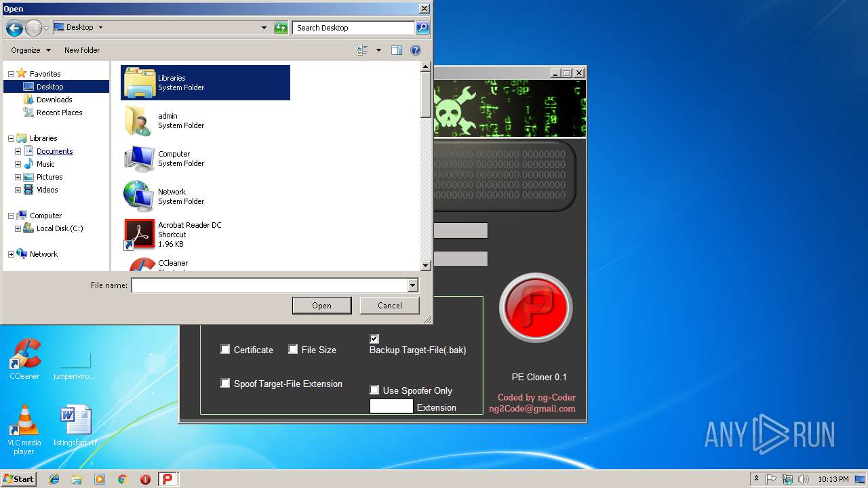
Task: Expand the Music library node
Action: click(18, 165)
